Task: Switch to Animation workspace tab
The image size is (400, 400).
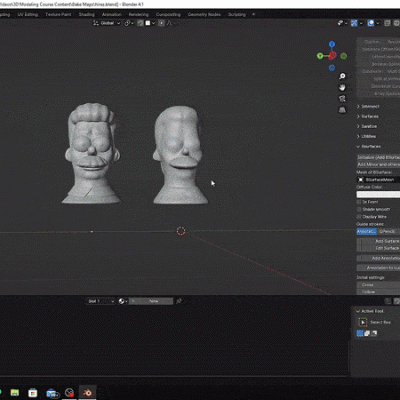Action: pyautogui.click(x=112, y=14)
